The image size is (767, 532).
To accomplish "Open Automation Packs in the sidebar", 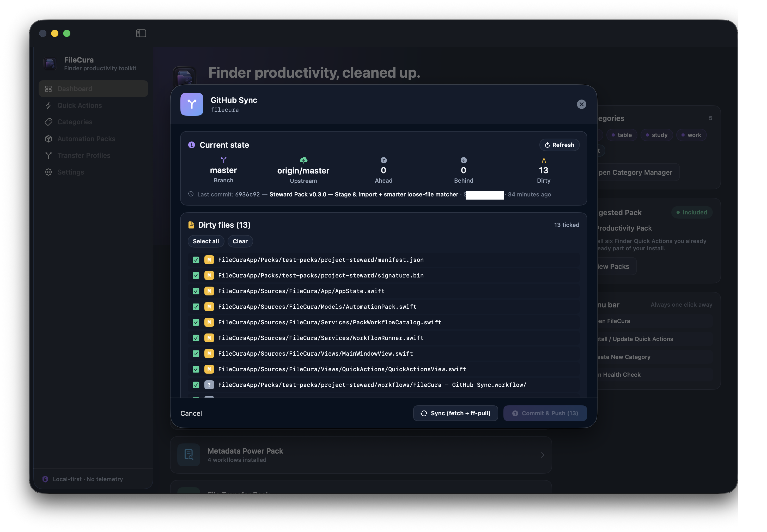I will click(93, 139).
